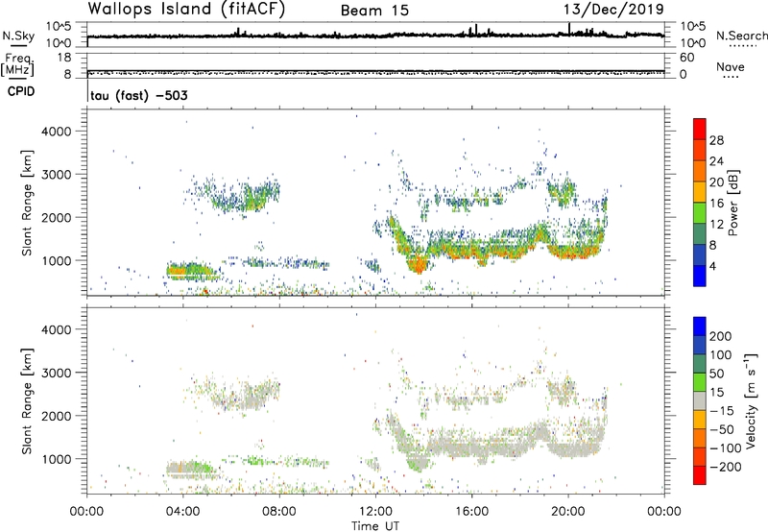Click the "Velocity [m s-1]" colorbar title
The width and height of the screenshot is (768, 532).
point(751,400)
